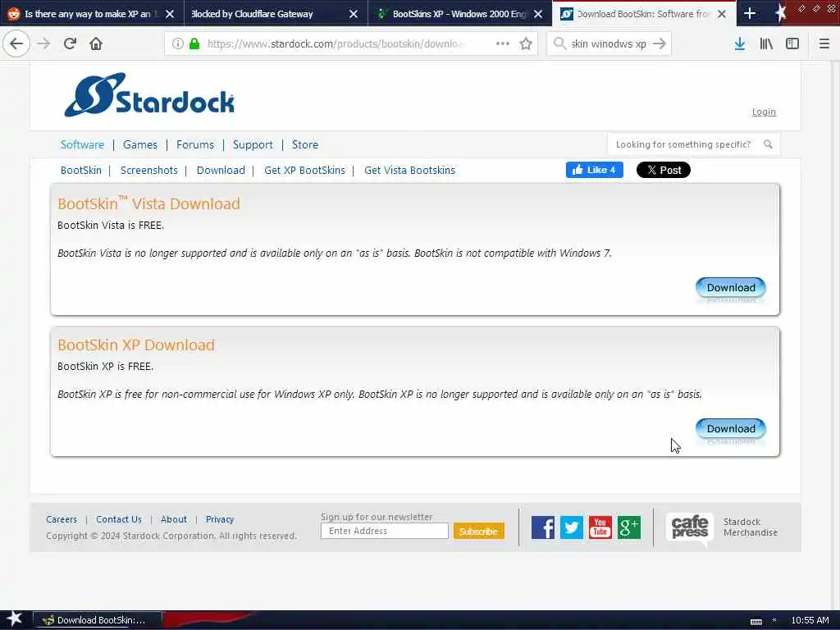Open the star start menu in taskbar
The height and width of the screenshot is (630, 840).
point(15,619)
